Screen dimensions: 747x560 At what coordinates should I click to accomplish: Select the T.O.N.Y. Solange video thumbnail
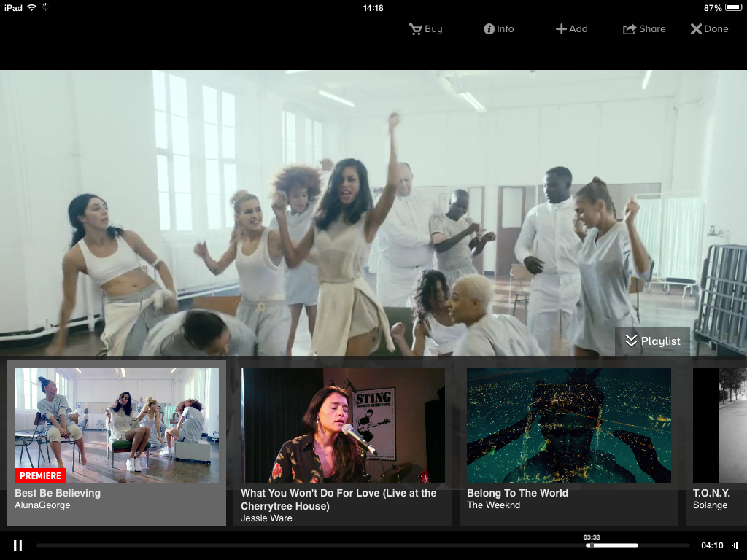(x=720, y=425)
